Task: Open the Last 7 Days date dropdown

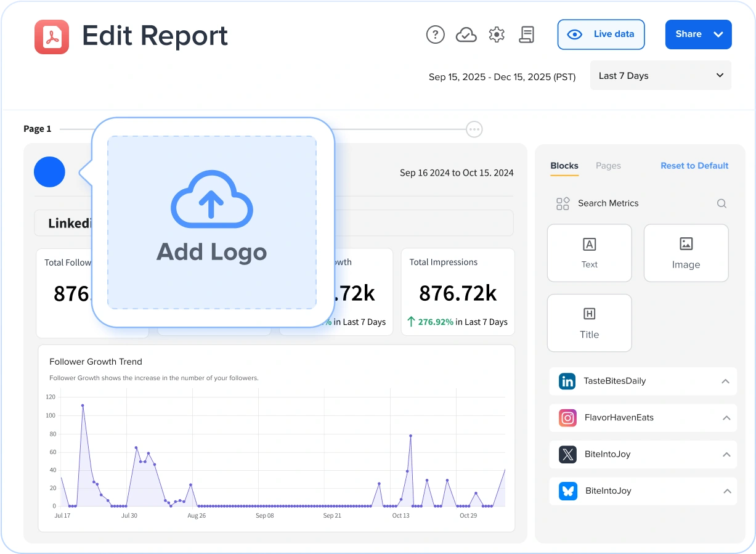Action: [660, 75]
